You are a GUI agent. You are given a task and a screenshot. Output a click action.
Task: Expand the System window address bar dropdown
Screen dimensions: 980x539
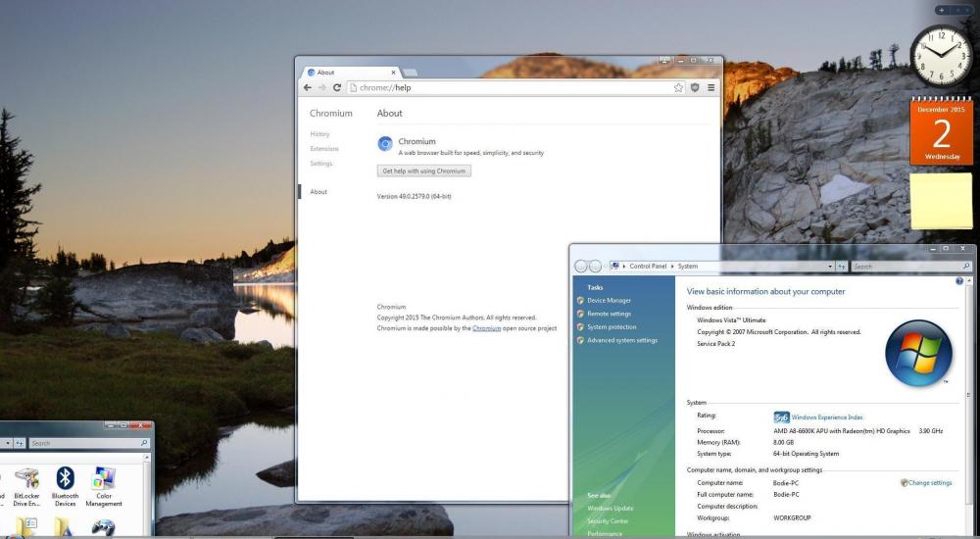831,267
